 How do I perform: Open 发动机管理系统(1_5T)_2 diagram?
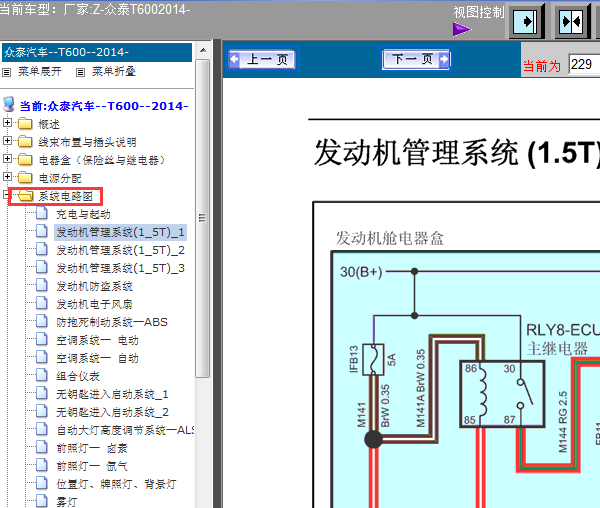click(121, 251)
